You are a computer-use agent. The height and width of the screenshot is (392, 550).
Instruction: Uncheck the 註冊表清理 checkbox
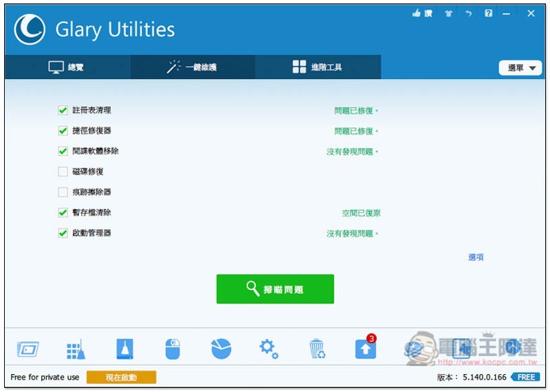(63, 110)
